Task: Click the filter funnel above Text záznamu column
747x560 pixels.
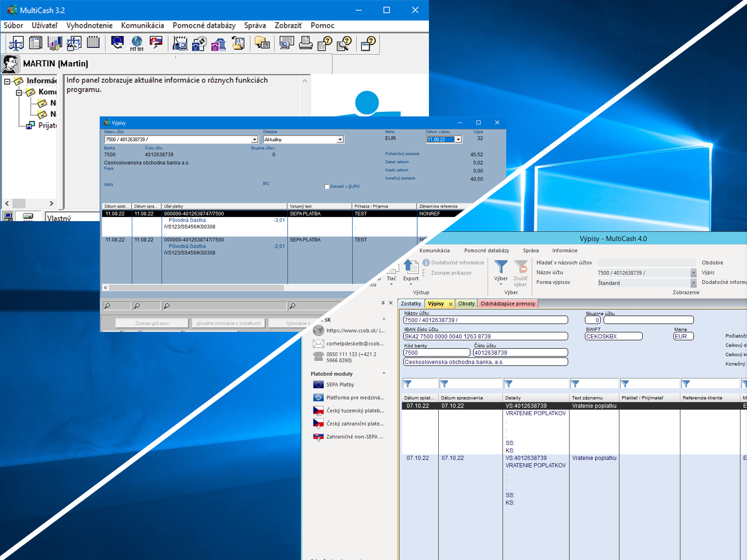Action: click(575, 384)
